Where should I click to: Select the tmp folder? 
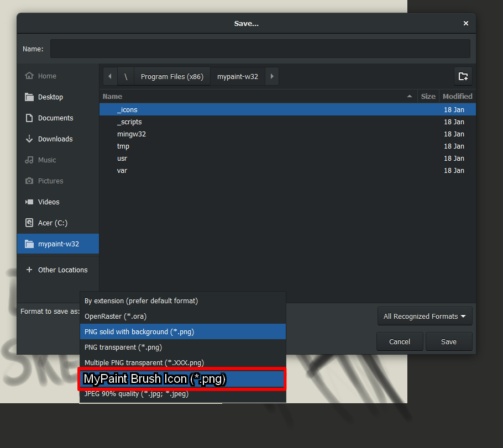[x=287, y=146]
